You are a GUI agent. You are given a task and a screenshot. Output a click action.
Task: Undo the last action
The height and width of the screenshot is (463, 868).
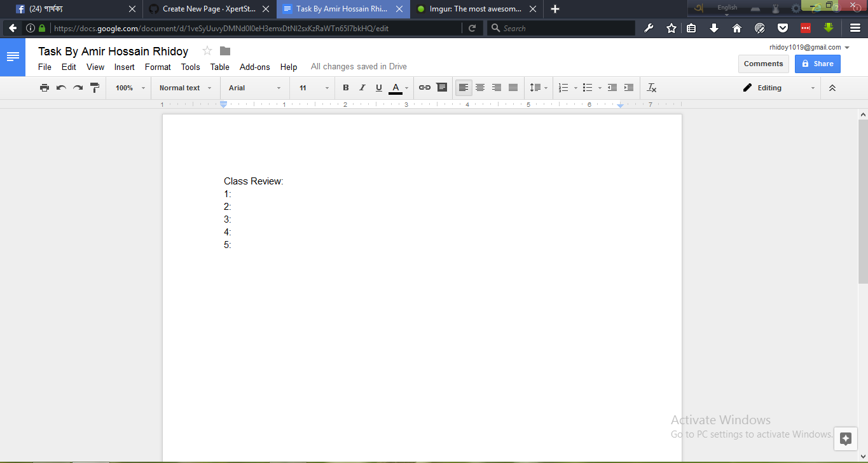pos(61,88)
